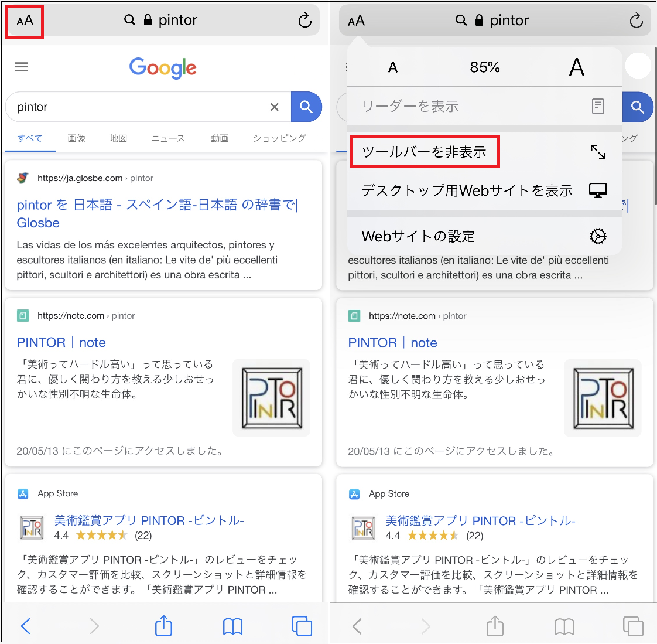Switch to the ニュース search tab
The height and width of the screenshot is (644, 657).
[168, 138]
